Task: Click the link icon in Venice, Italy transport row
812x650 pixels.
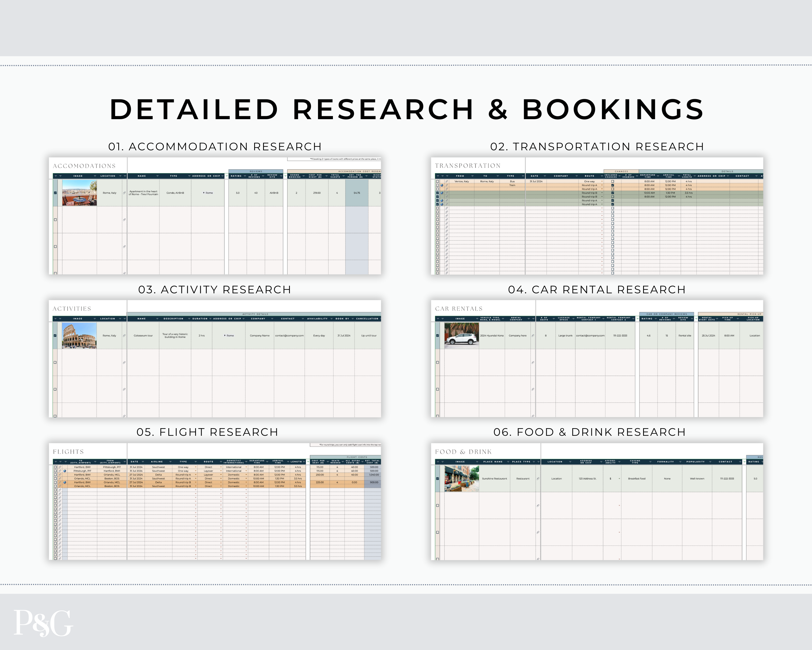Action: point(447,182)
